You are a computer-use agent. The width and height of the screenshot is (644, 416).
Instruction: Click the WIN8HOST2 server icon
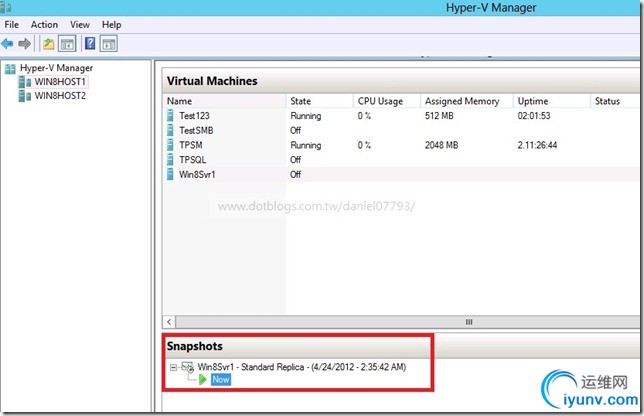pos(25,96)
